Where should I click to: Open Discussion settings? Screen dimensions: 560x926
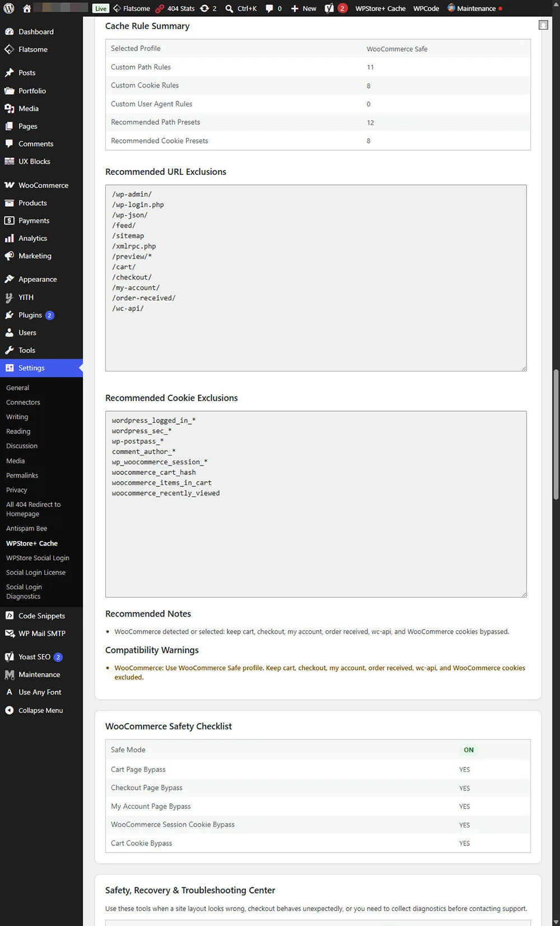coord(22,446)
